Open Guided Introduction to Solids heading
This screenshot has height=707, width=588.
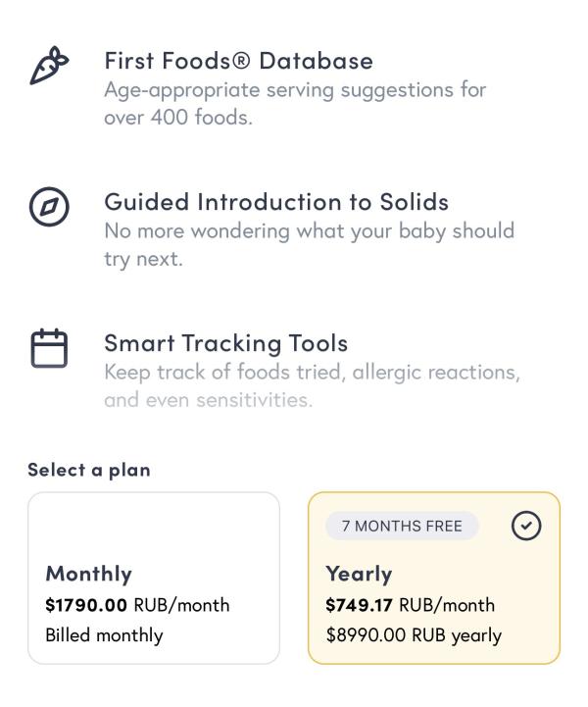[276, 202]
